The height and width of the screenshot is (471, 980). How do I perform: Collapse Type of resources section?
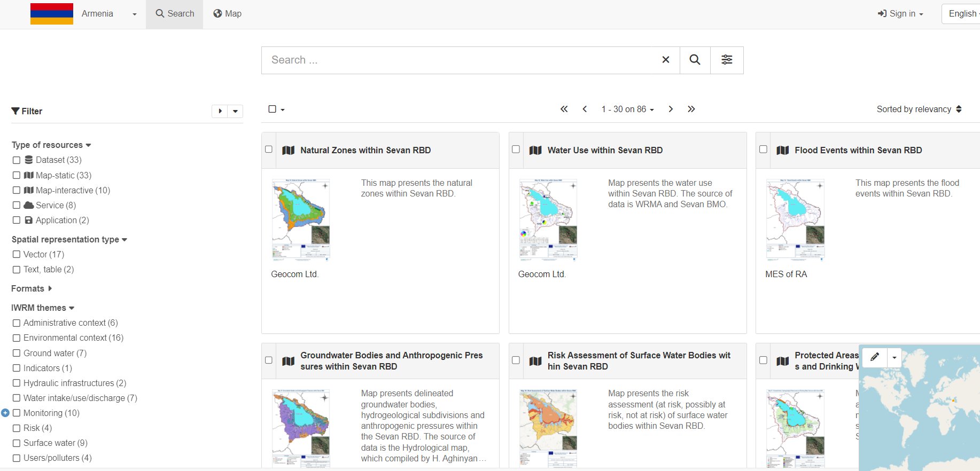point(51,145)
